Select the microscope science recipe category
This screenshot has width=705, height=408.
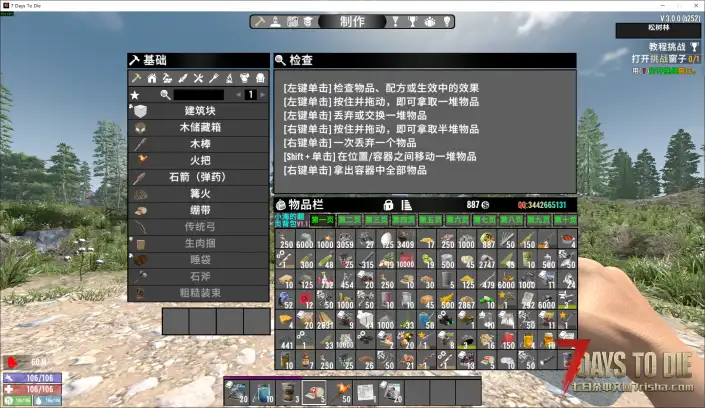229,78
